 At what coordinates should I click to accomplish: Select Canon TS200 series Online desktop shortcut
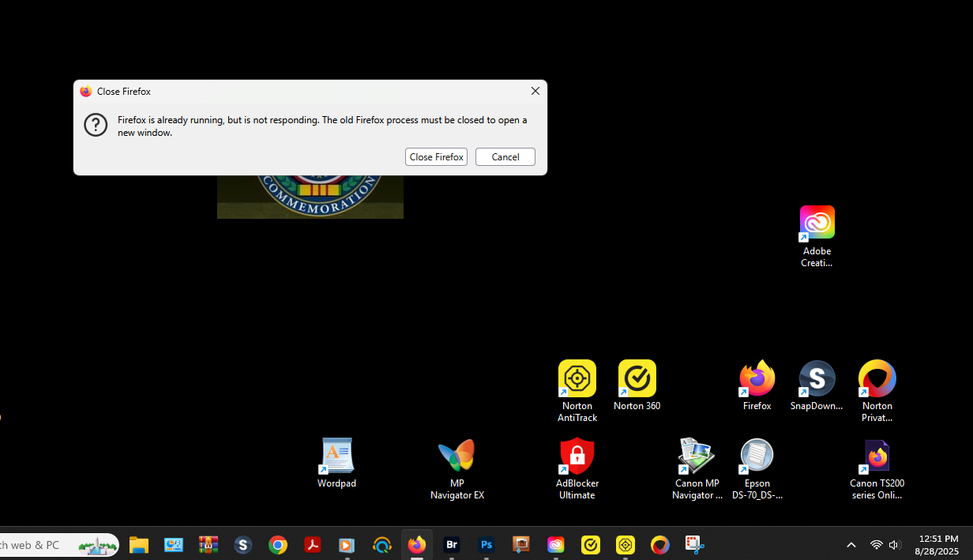877,468
